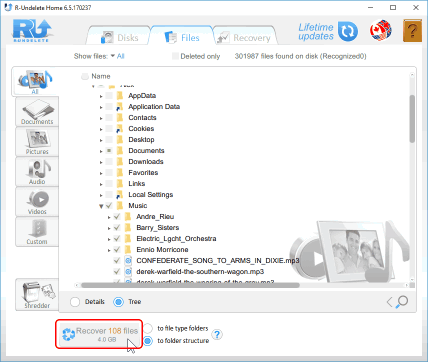Click the CONFEDERATE_SONG mp3 file icon
Image resolution: width=428 pixels, height=362 pixels.
(128, 261)
